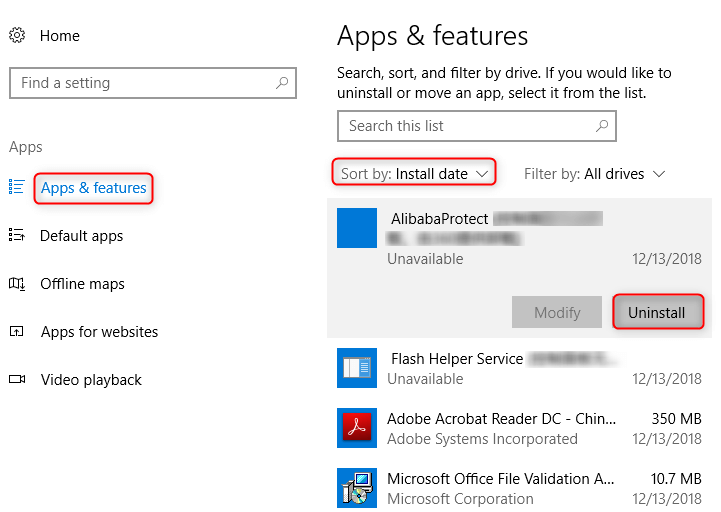Click the Flash Helper Service icon
The image size is (721, 512).
pos(357,368)
